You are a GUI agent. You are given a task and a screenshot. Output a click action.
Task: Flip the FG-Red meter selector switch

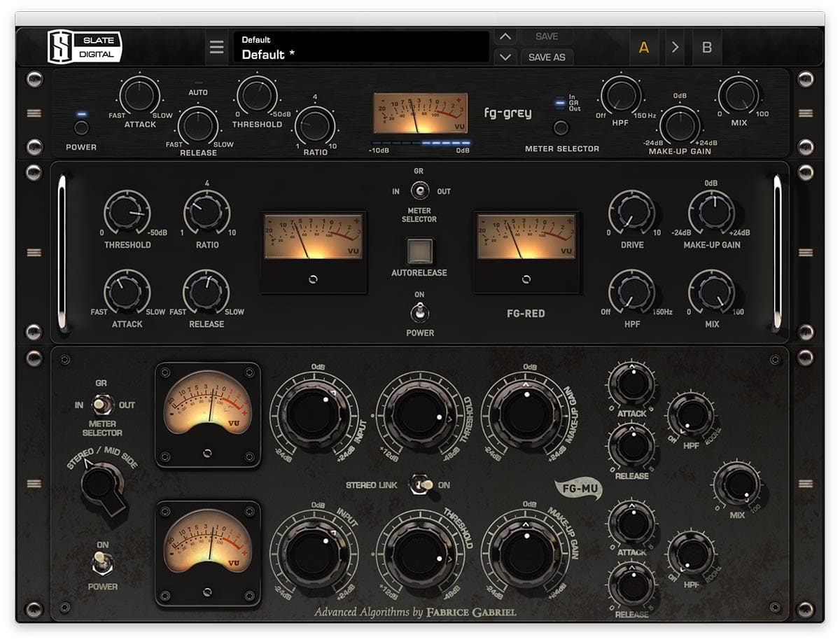pyautogui.click(x=420, y=190)
